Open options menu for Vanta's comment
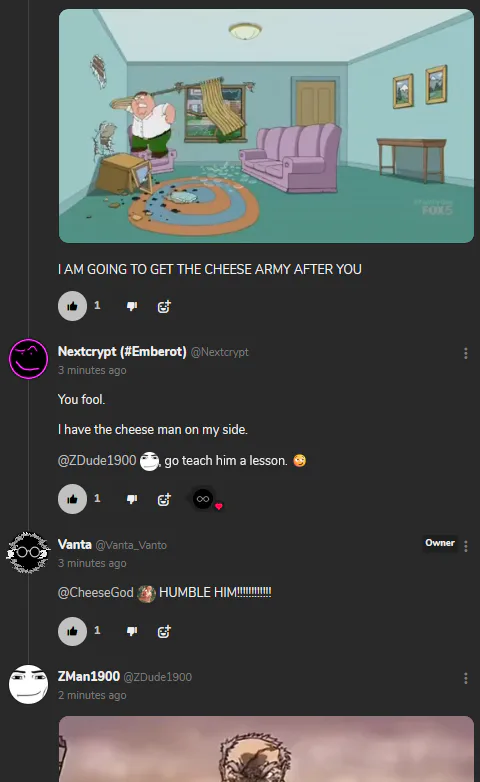 [x=466, y=546]
